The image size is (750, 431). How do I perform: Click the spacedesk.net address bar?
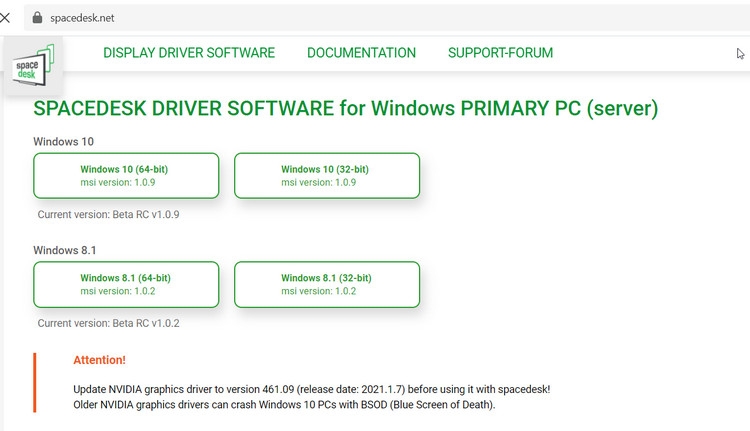click(386, 18)
